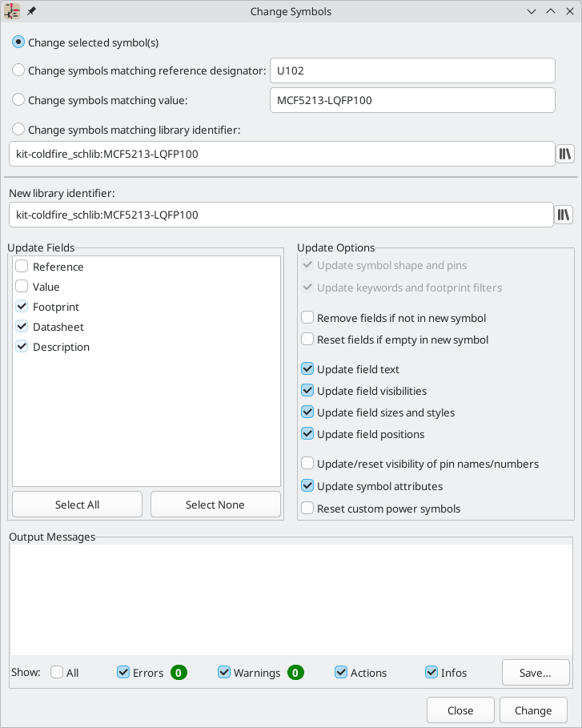582x728 pixels.
Task: Uncheck the Footprint field checkbox
Action: pyautogui.click(x=22, y=307)
